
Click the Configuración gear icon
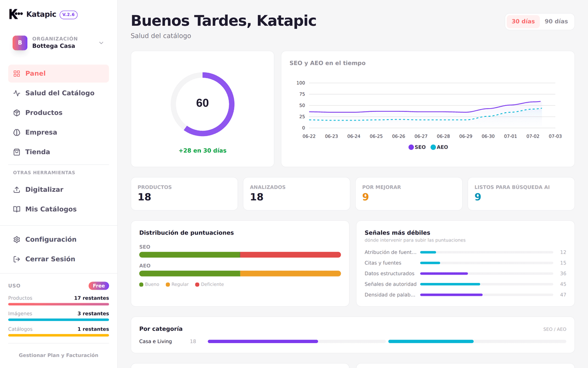pos(17,240)
